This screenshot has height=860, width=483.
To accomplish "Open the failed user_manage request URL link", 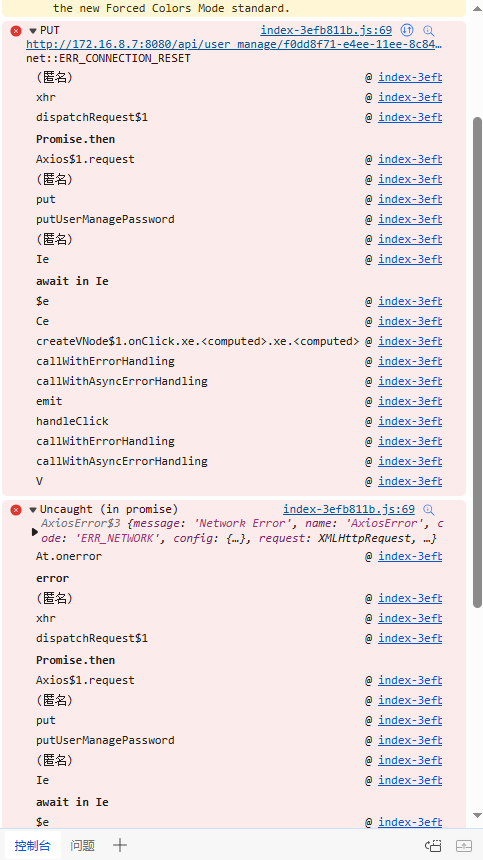I will 234,44.
